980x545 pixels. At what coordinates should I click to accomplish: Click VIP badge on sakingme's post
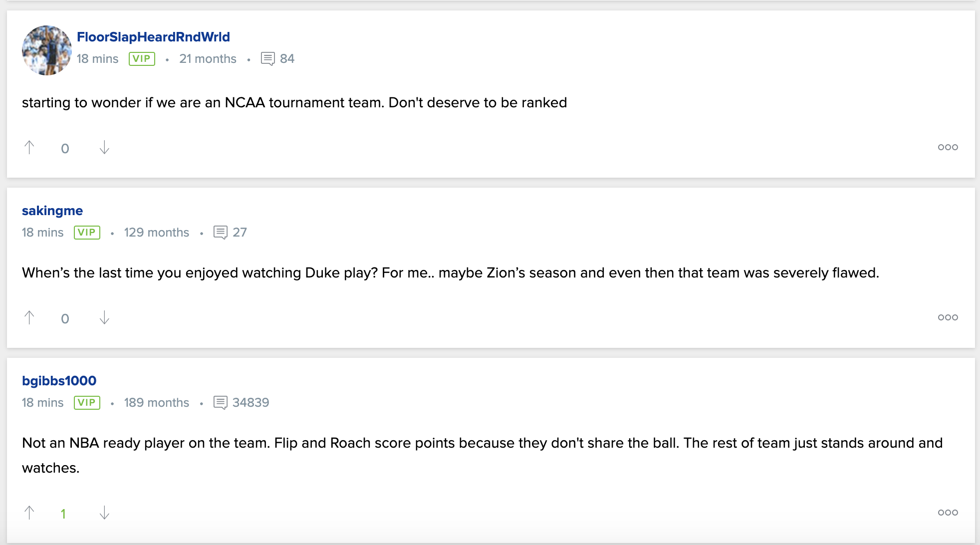(x=87, y=233)
